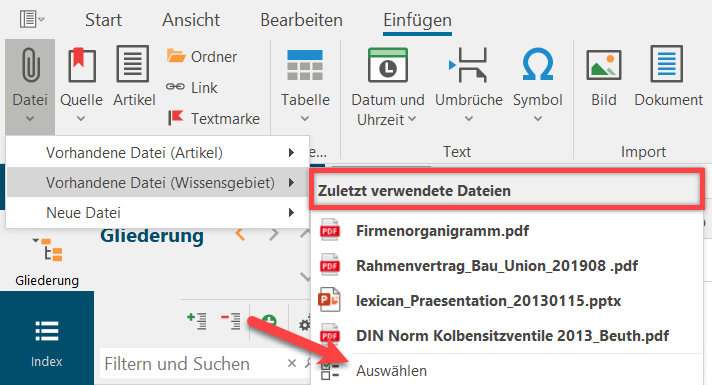Expand the Datum und Uhrzeit dropdown arrow
712x385 pixels.
coord(412,119)
